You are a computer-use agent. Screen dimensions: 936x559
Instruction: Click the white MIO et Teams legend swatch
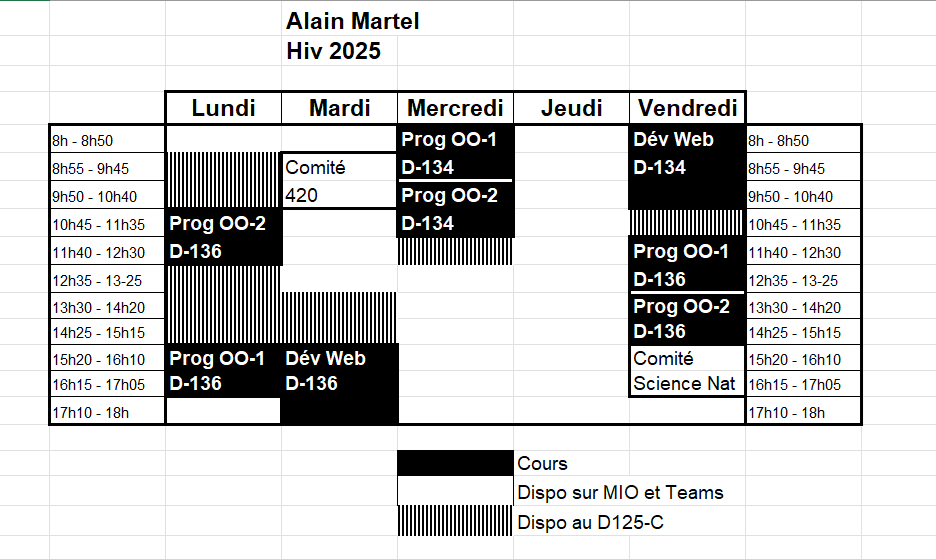pos(455,492)
